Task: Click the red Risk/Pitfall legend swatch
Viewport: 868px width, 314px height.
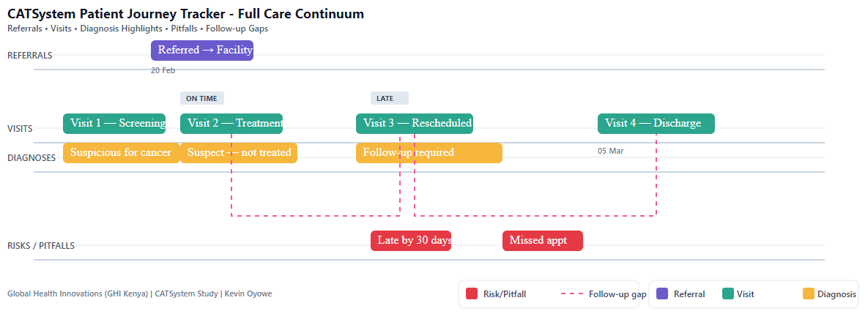Action: (472, 294)
